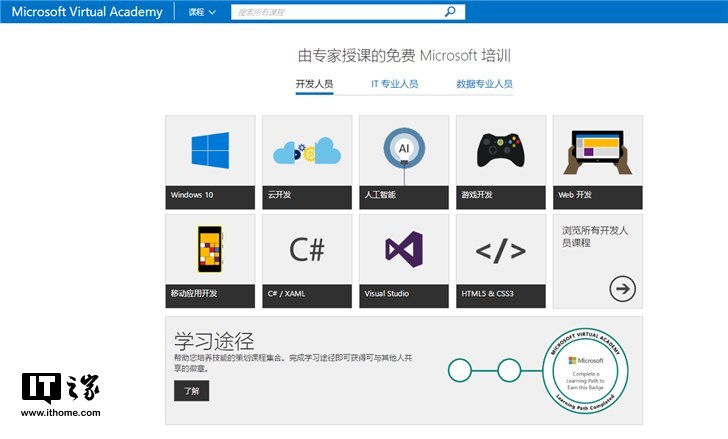Click the page headline 由专家授课的免费 Microsoft 培训

(x=404, y=55)
